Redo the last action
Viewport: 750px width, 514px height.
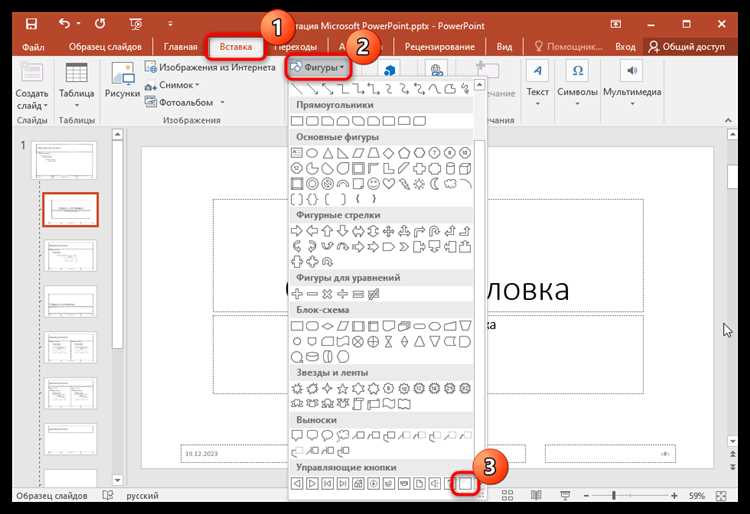100,23
